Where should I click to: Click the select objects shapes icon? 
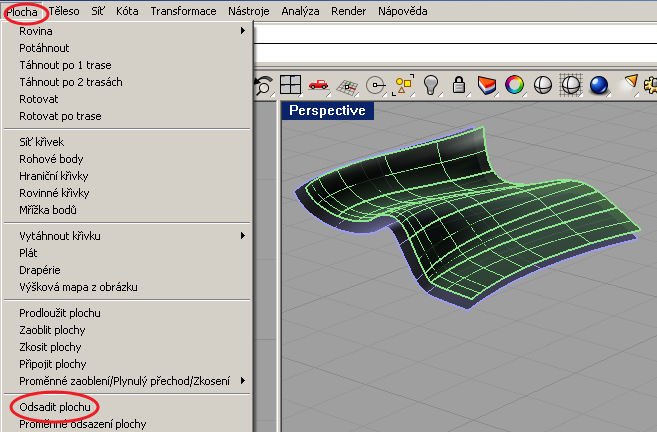coord(403,85)
